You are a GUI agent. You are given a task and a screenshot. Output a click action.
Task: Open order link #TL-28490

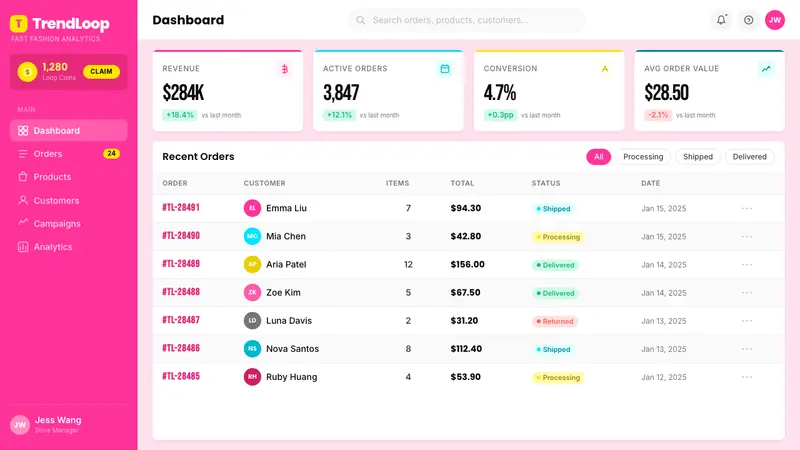(181, 236)
